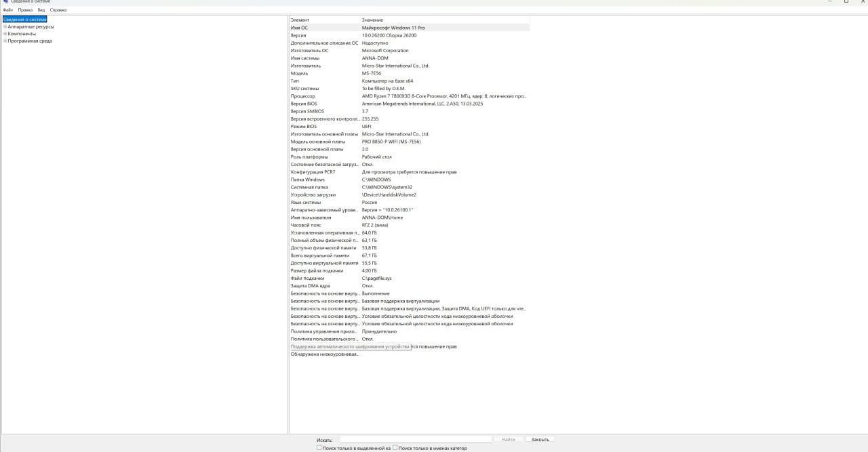Click the ANNA-DOM system name value

(x=374, y=58)
